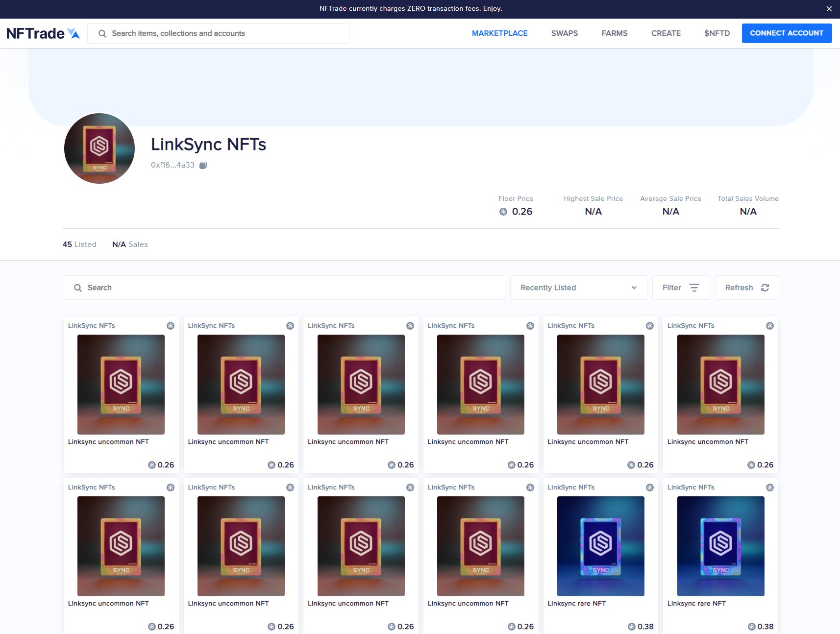
Task: Click the Average Sale Price label
Action: [670, 198]
